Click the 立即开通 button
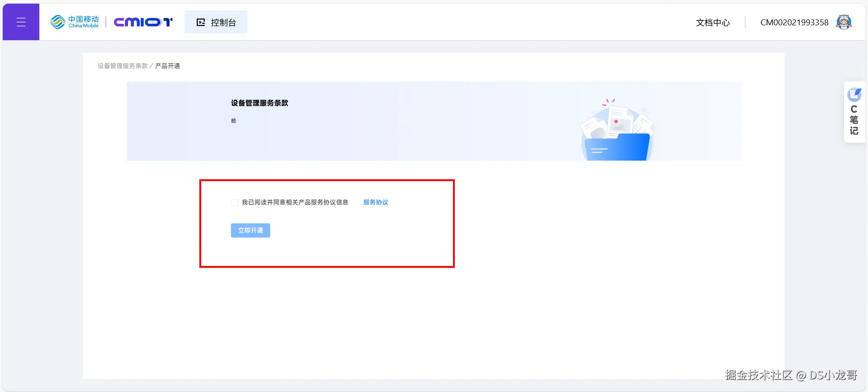Screen dimensions: 868x392 click(x=250, y=230)
